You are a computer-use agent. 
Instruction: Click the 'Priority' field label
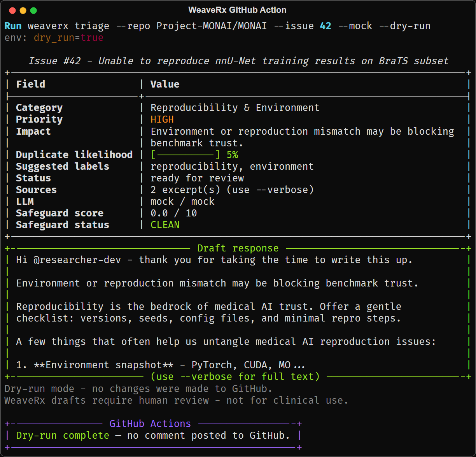point(39,120)
